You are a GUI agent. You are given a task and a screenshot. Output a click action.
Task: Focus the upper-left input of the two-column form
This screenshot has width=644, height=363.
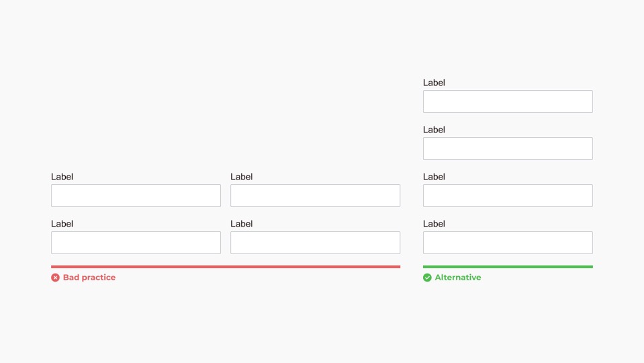click(x=136, y=196)
